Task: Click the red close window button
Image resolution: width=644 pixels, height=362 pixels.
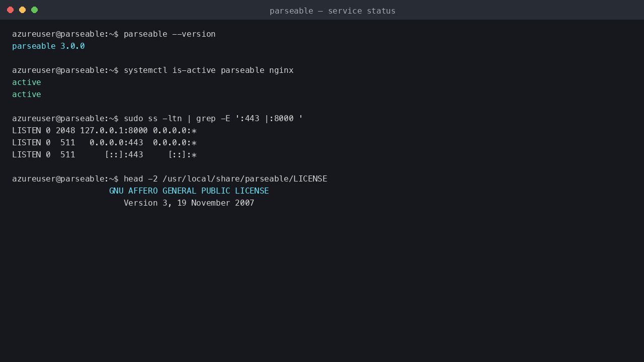Action: pyautogui.click(x=10, y=10)
